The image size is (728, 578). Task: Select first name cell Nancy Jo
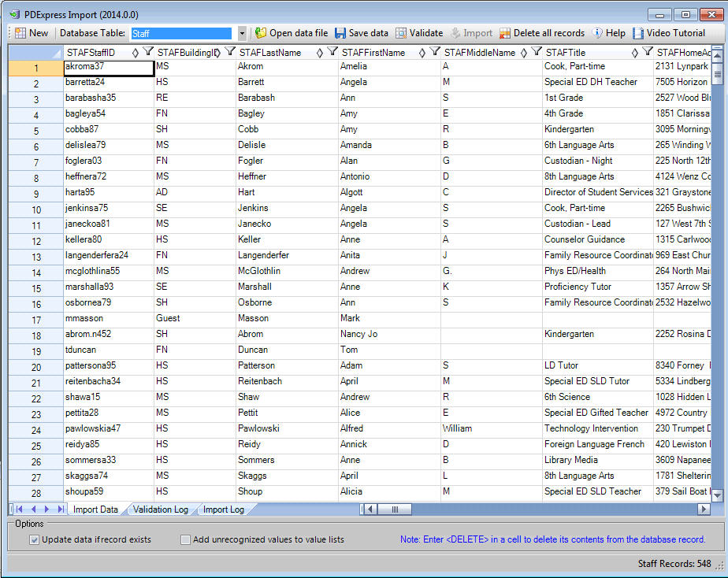[389, 334]
